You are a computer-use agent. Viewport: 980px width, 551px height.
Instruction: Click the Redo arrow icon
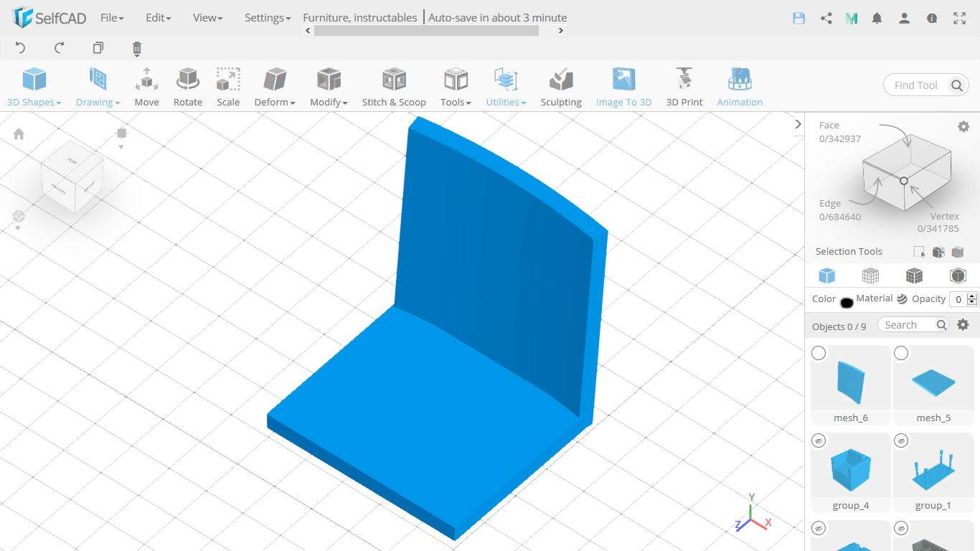(60, 48)
